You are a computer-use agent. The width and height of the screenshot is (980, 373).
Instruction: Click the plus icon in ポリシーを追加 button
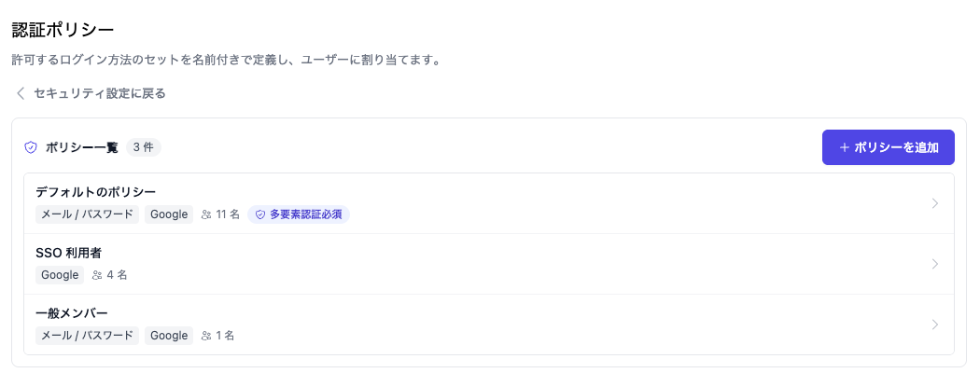coord(844,147)
